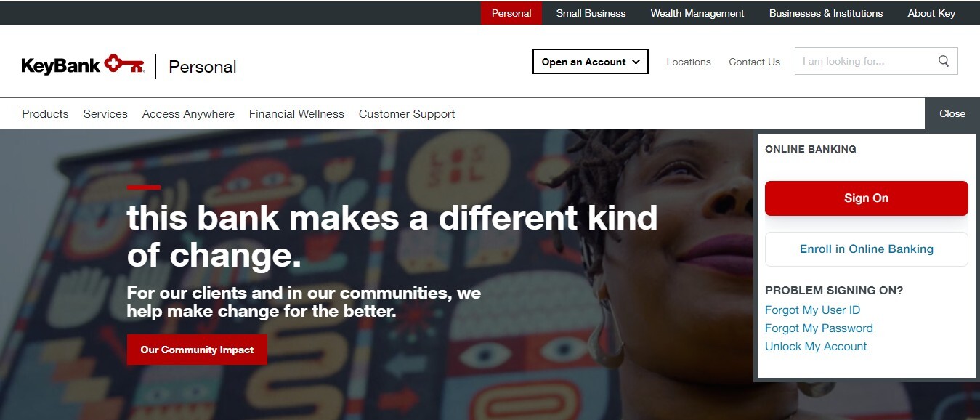This screenshot has width=980, height=420.
Task: Follow the Forgot My Password link
Action: (819, 328)
